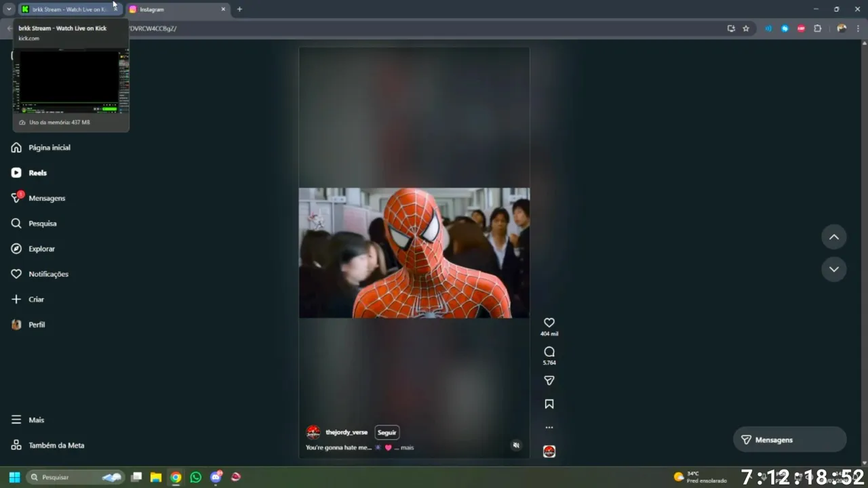Open Reels in the sidebar

tap(29, 173)
